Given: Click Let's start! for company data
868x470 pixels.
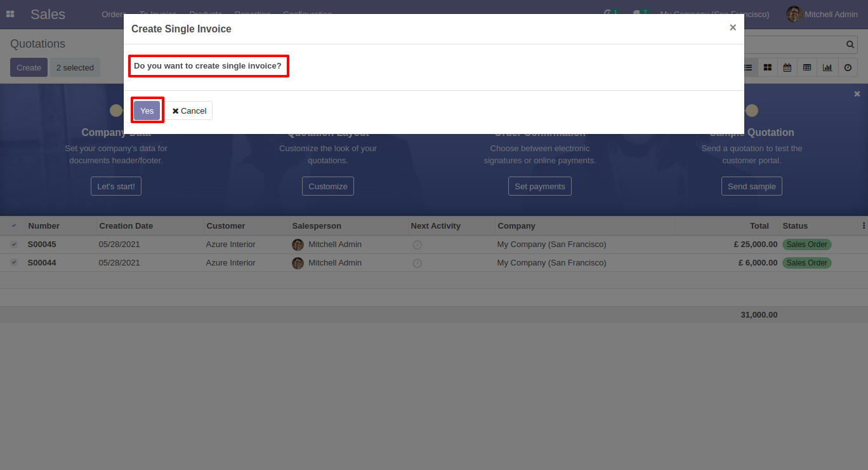Looking at the screenshot, I should tap(116, 186).
